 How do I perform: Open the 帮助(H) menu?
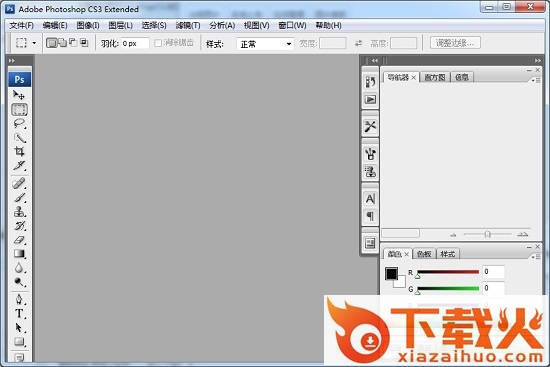328,25
